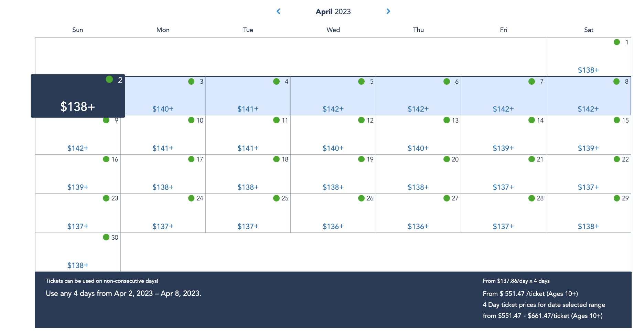Click green dot beside April 20
Image resolution: width=644 pixels, height=332 pixels.
point(447,159)
